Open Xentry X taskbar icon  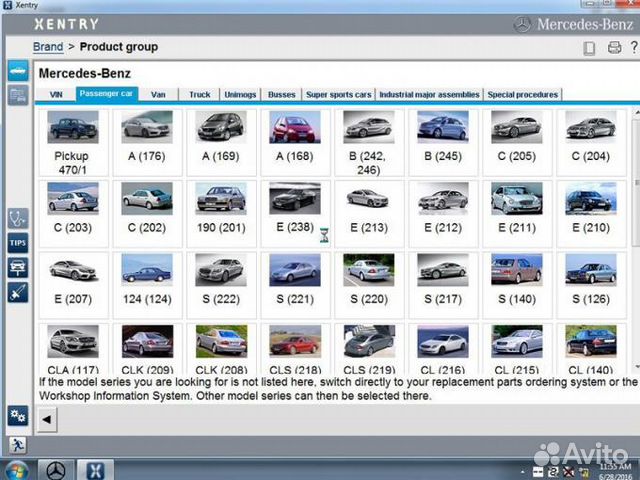click(x=95, y=470)
